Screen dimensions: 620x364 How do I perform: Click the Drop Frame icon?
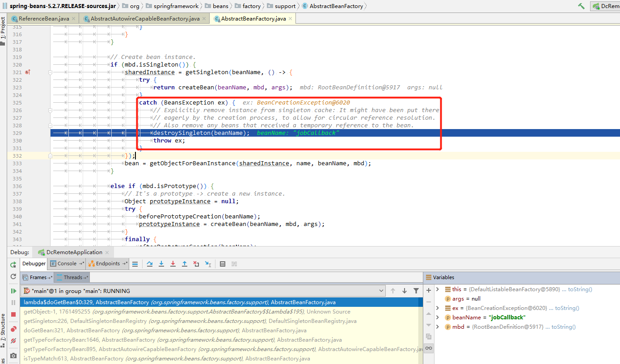click(196, 264)
